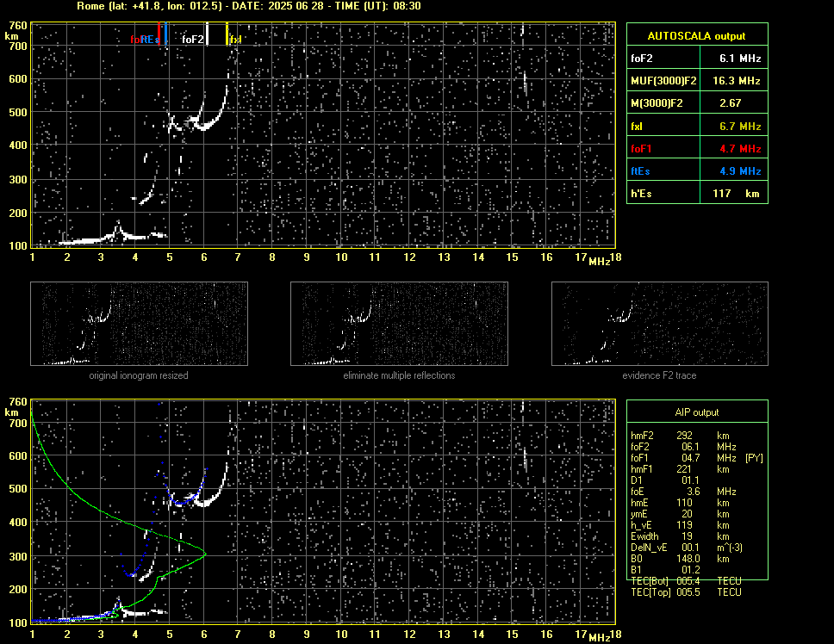
Task: Click the blue ftEs marker atop the upper ionogram
Action: 166,34
